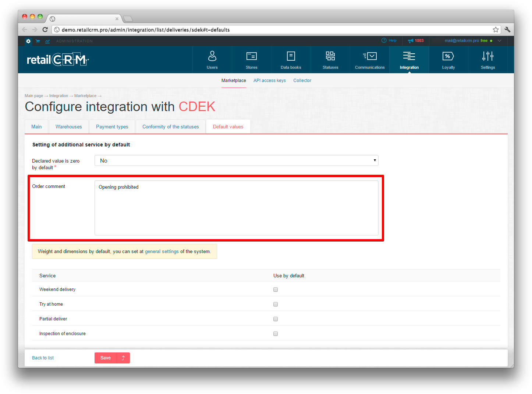532x394 pixels.
Task: Bookmark page with the star icon
Action: click(x=496, y=30)
